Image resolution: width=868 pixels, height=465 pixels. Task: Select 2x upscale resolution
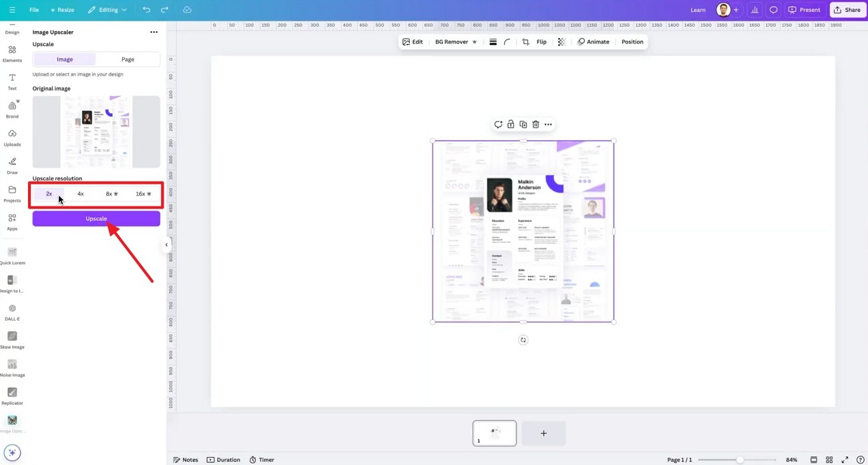pos(49,194)
